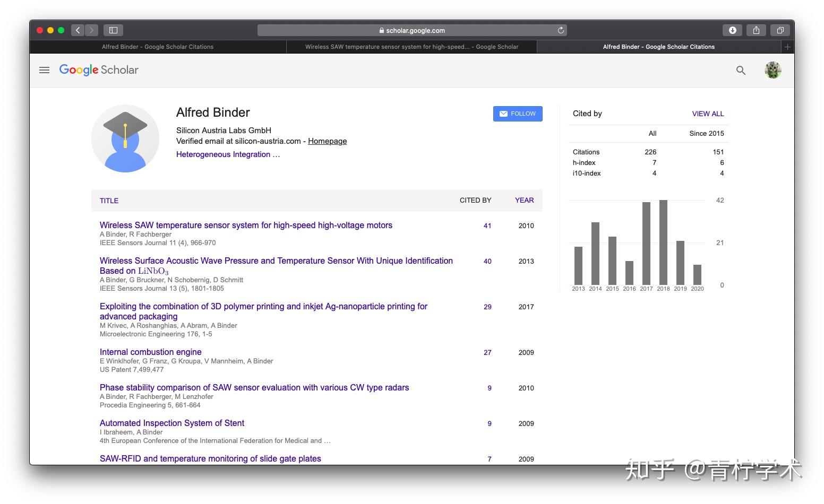Image resolution: width=824 pixels, height=504 pixels.
Task: Open Exploiting the combination of 3D polymer paper
Action: [x=263, y=311]
